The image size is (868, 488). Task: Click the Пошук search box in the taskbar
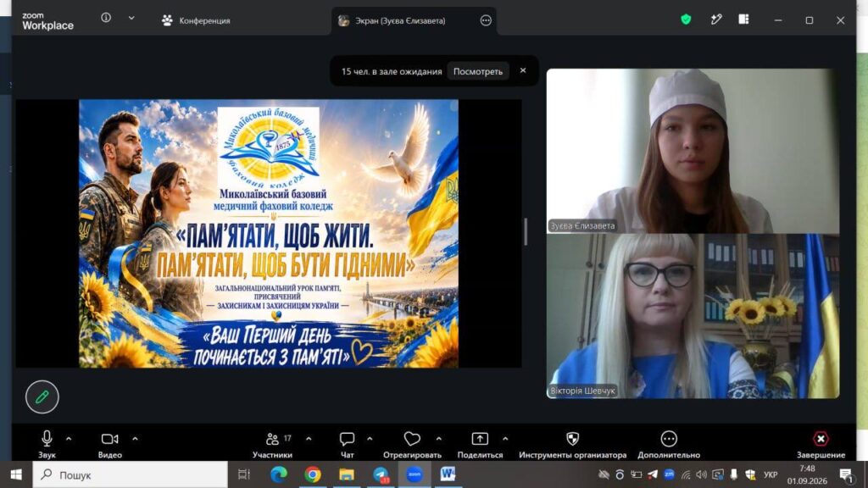point(131,474)
